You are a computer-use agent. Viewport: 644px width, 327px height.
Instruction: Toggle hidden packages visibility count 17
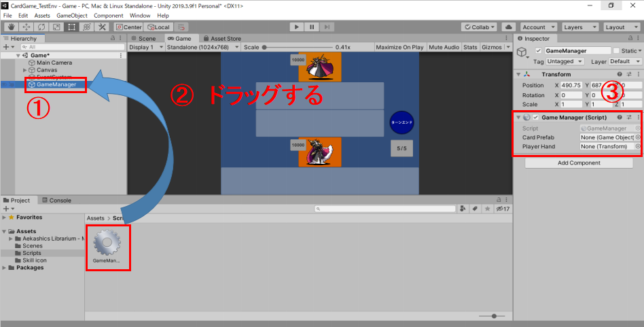tap(503, 209)
